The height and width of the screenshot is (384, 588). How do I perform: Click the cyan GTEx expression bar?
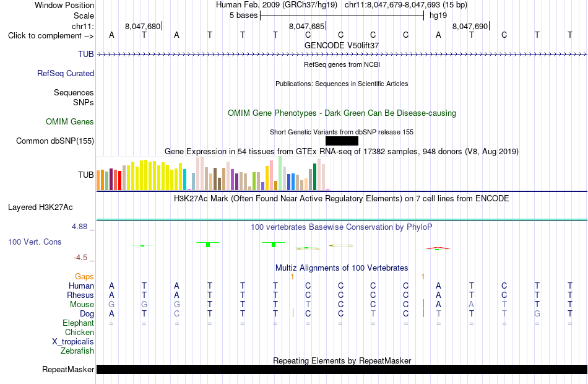coord(184,180)
